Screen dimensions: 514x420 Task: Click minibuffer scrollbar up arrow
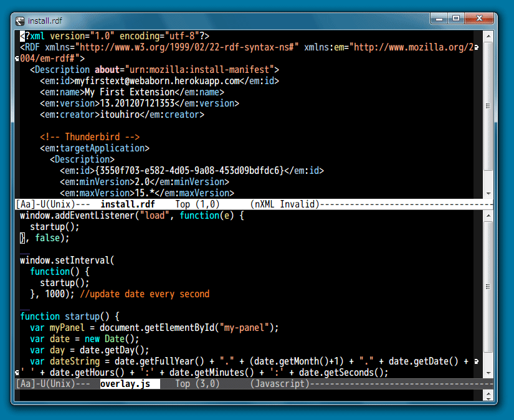pyautogui.click(x=488, y=393)
